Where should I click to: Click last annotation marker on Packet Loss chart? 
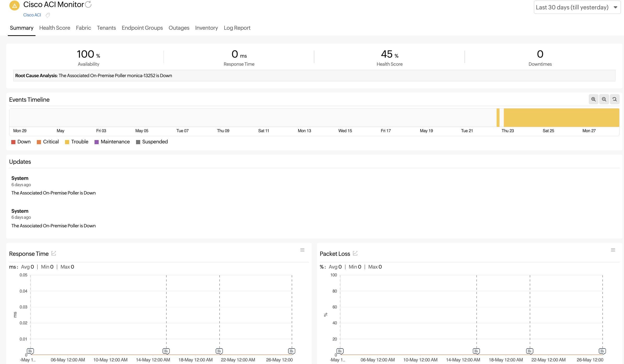point(602,351)
